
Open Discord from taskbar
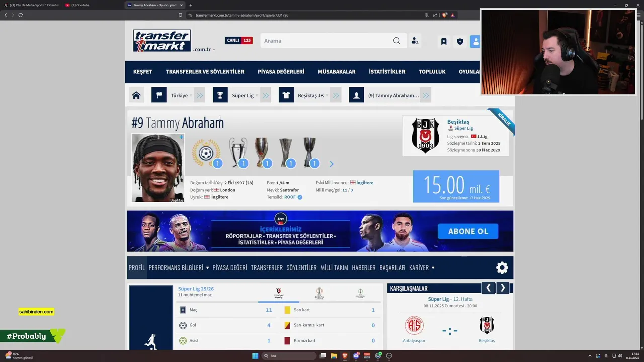tap(356, 356)
